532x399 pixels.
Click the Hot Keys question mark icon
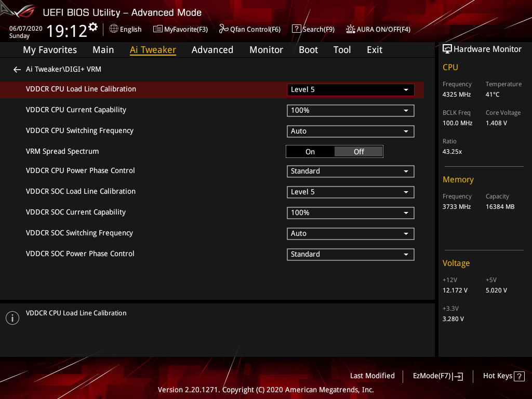click(x=519, y=376)
